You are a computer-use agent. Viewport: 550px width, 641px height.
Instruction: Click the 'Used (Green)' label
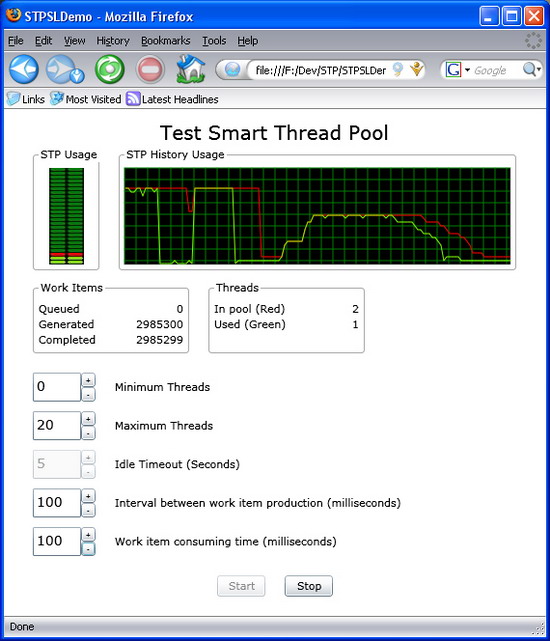[x=250, y=324]
